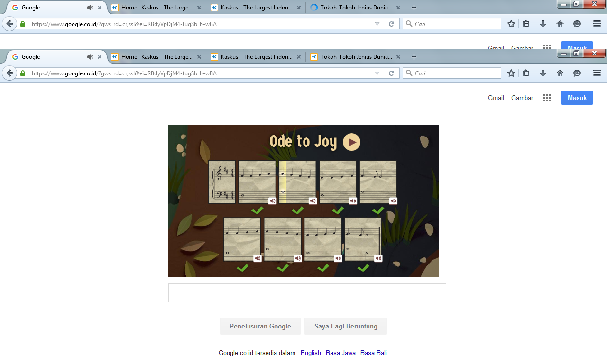
Task: Click site identity padlock in front window
Action: point(23,73)
